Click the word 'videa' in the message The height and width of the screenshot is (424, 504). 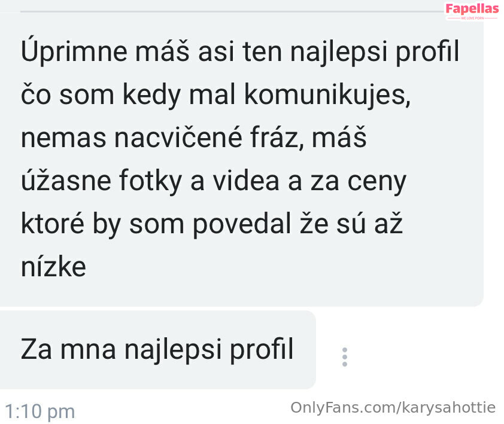[246, 181]
